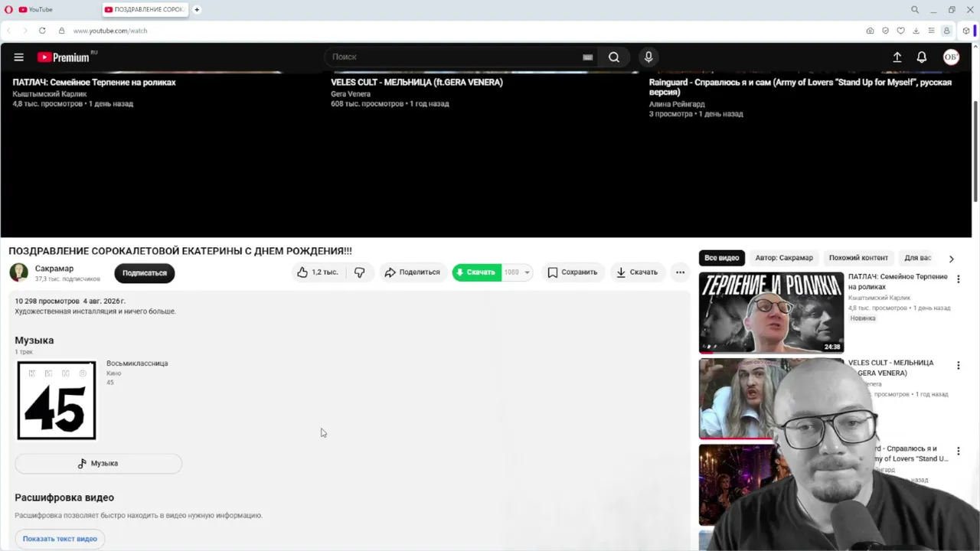Select the Автор: Сакрамар chip
980x551 pixels.
[784, 258]
